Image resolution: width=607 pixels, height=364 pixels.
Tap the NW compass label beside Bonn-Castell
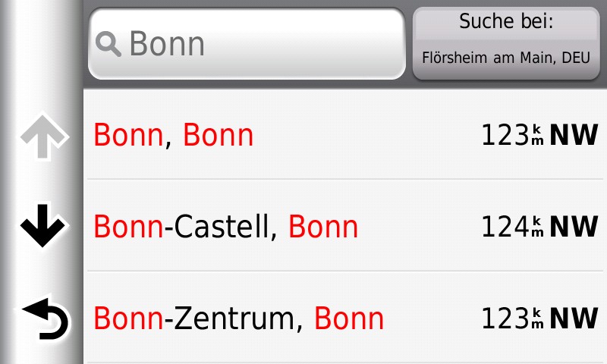click(574, 226)
